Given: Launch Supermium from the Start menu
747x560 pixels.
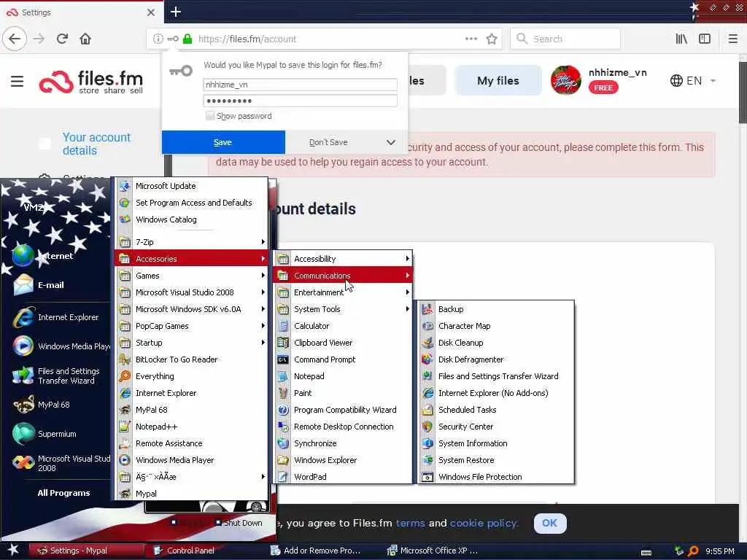Looking at the screenshot, I should coord(57,434).
